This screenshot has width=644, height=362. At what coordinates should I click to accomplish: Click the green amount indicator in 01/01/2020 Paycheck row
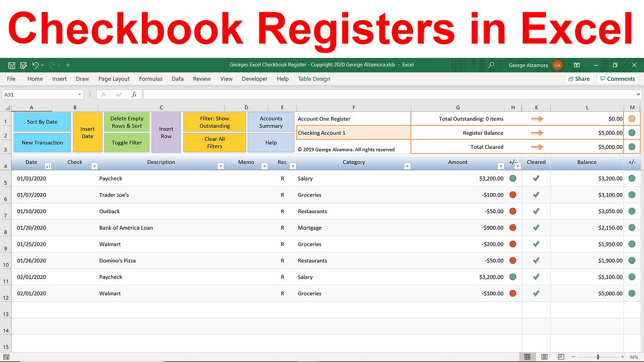pos(513,178)
